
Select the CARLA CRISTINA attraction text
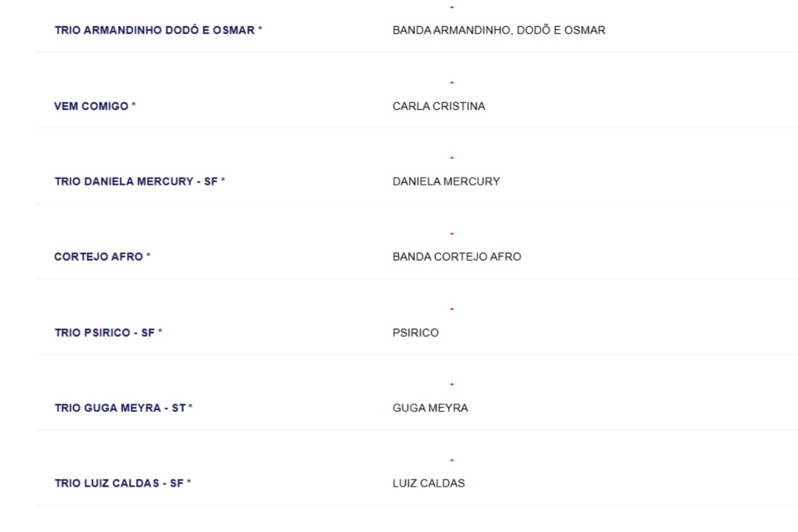coord(439,106)
